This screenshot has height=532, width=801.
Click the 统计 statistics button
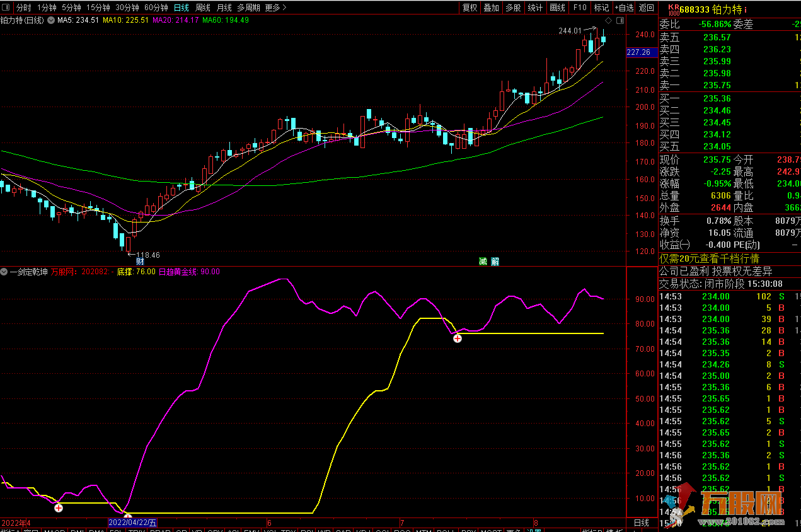(x=536, y=8)
